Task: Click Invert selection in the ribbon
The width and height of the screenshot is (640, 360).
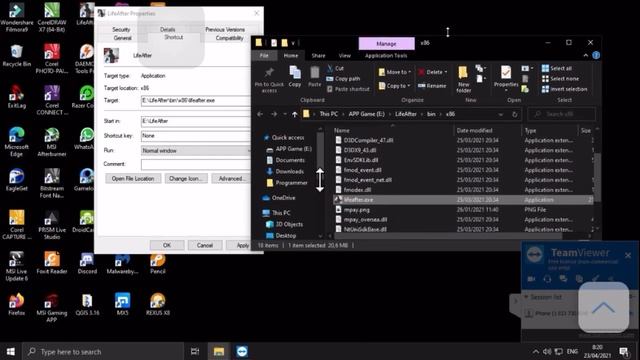Action: 564,89
